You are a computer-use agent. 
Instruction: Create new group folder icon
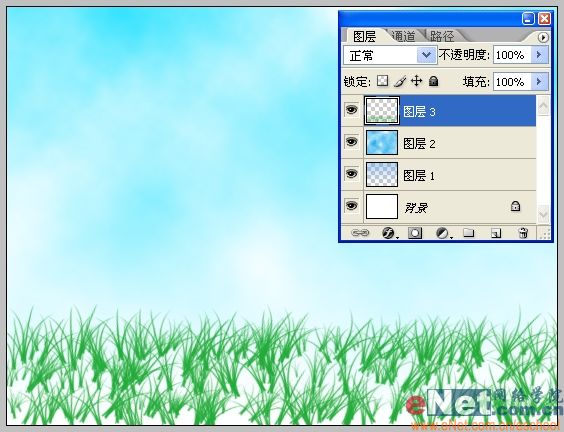468,233
